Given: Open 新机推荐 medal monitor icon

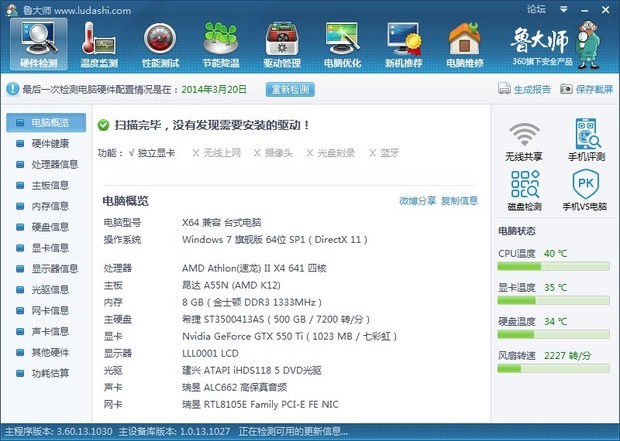Looking at the screenshot, I should point(404,44).
